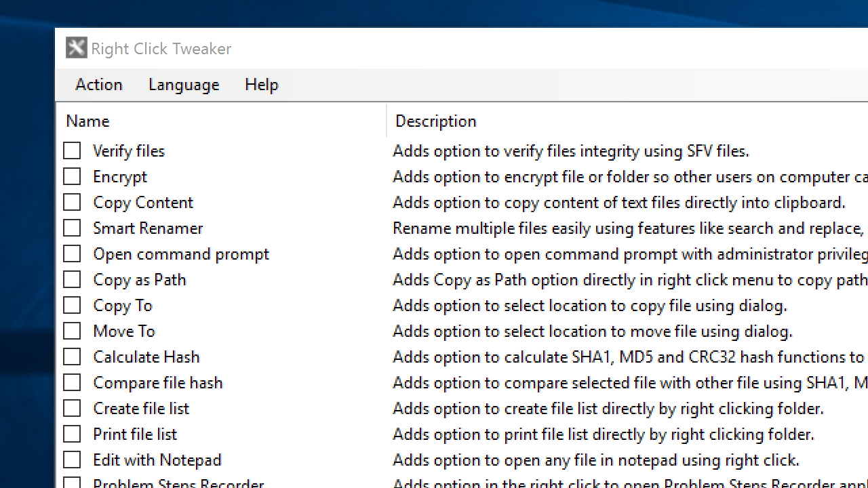Select the Create file list row label

coord(141,408)
